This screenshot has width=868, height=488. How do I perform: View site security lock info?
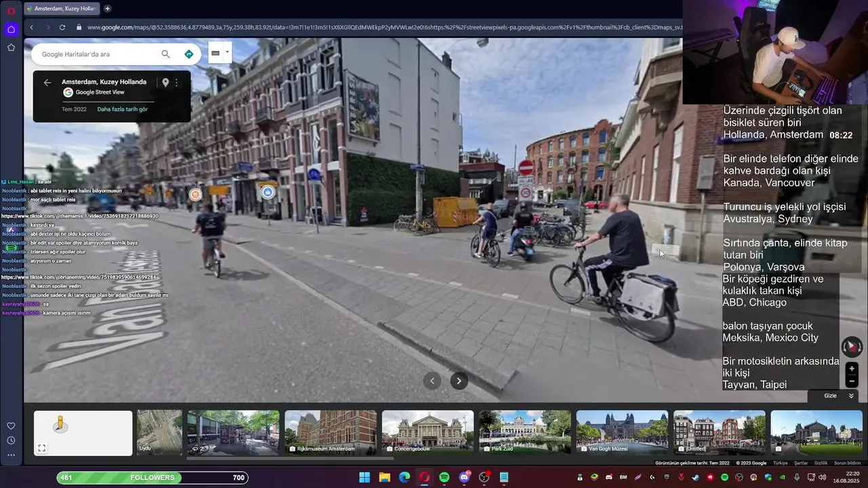point(79,27)
